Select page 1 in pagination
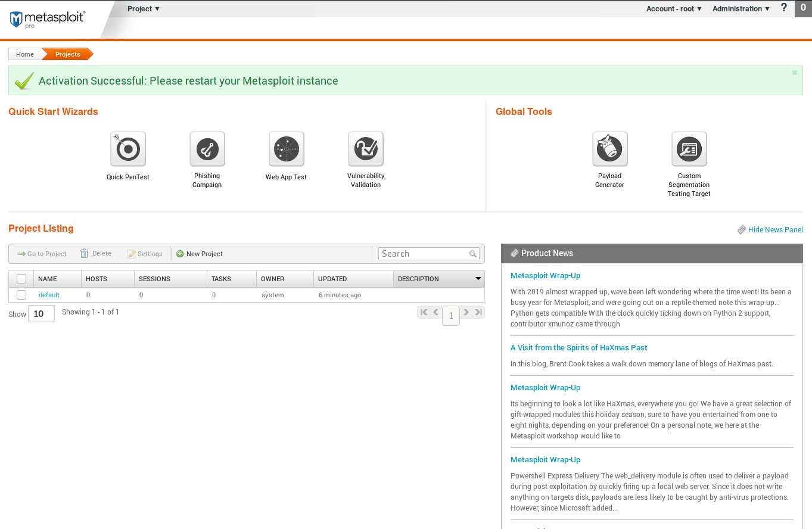812x529 pixels. [451, 316]
